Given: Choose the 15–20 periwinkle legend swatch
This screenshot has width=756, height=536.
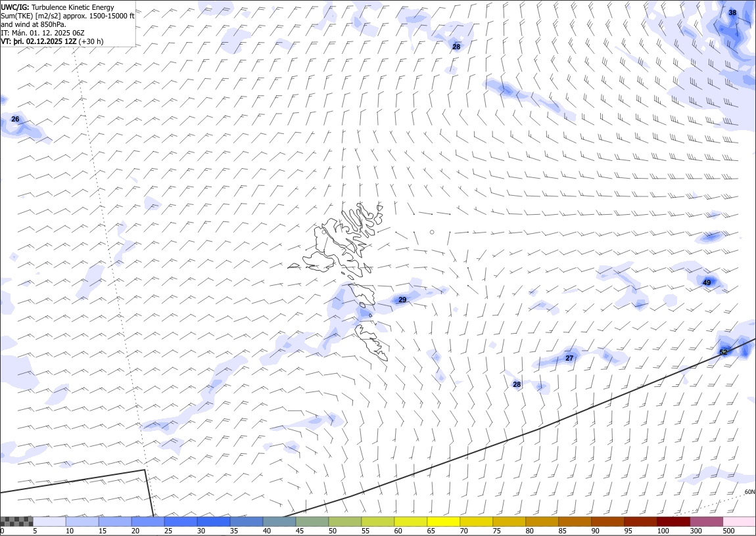Looking at the screenshot, I should point(115,522).
